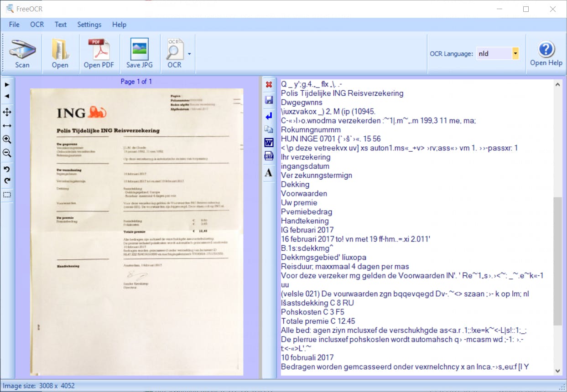Click the Save JPG toolbar button
567x392 pixels.
tap(140, 54)
